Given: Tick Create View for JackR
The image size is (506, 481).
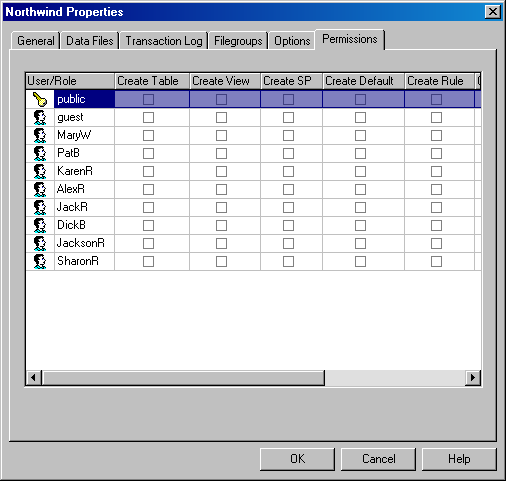Looking at the screenshot, I should 221,207.
